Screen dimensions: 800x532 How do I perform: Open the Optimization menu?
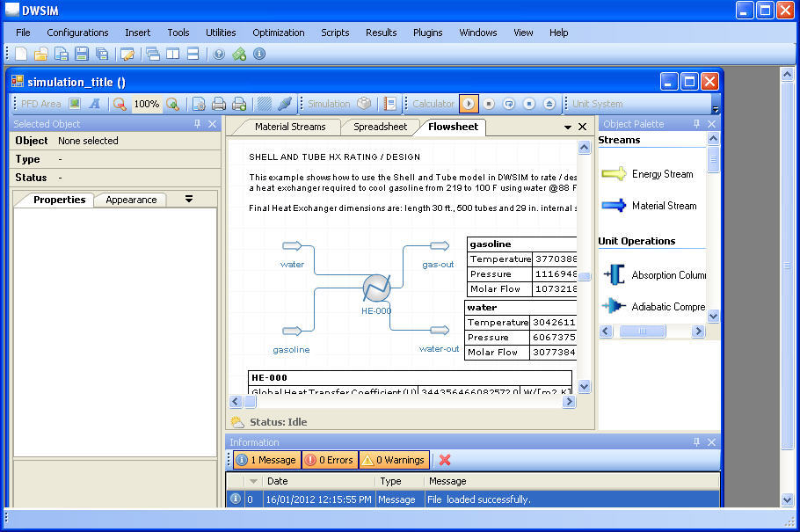coord(279,33)
